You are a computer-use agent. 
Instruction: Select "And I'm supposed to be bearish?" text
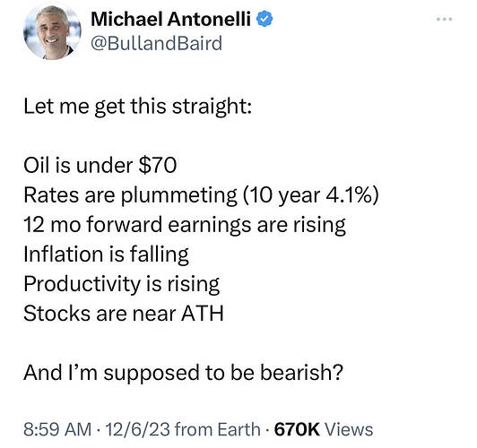click(184, 373)
